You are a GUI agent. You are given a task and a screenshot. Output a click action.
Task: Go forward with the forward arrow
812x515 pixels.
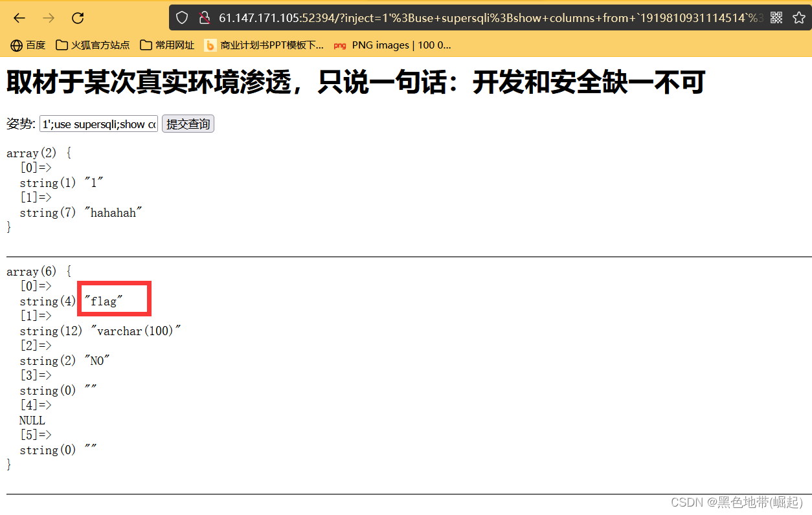(49, 18)
